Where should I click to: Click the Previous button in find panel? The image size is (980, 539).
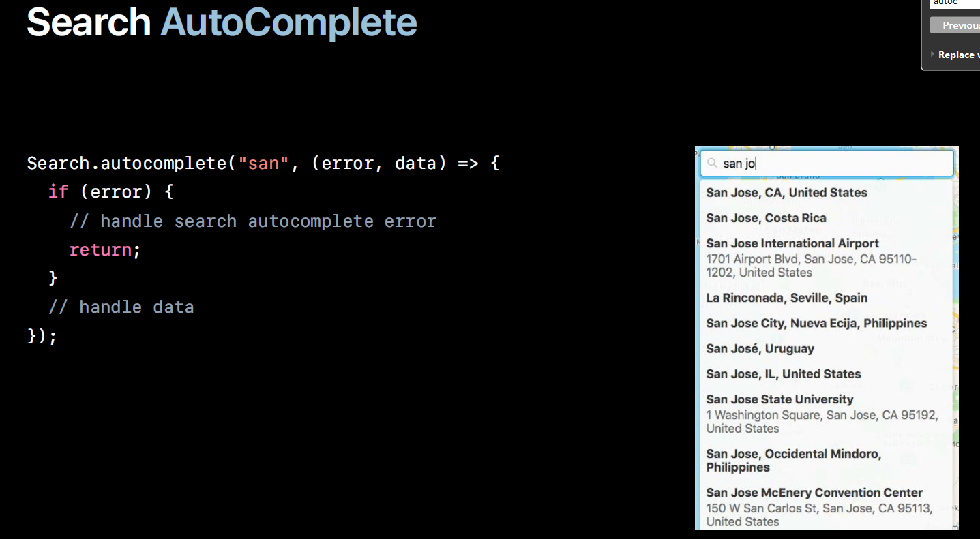click(955, 25)
